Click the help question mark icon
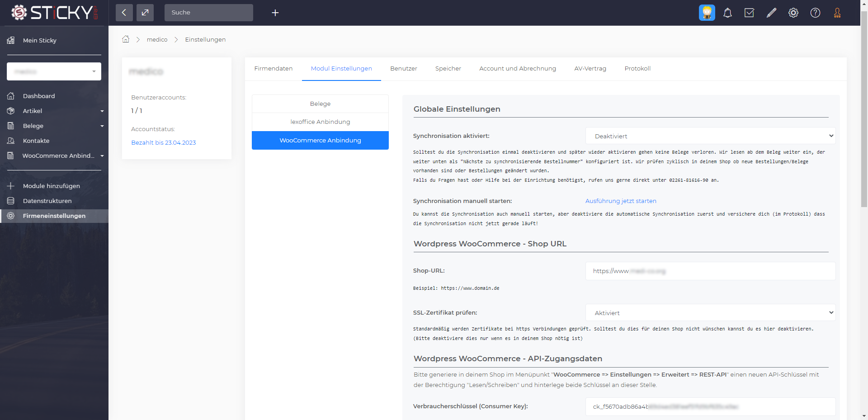 point(815,13)
